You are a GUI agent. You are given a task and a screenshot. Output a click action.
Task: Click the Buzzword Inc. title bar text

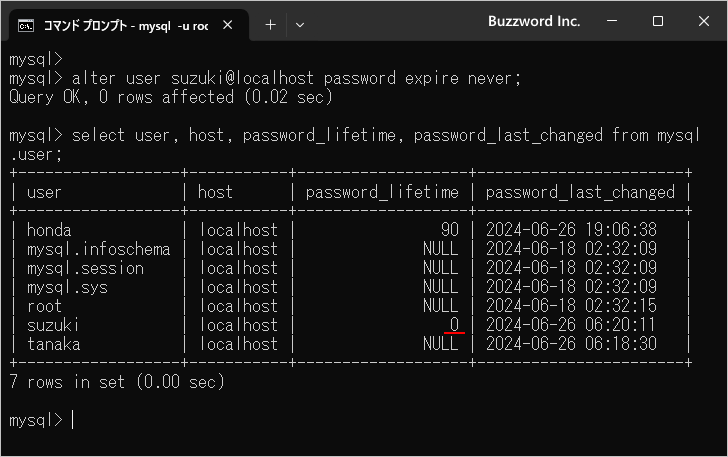click(534, 21)
